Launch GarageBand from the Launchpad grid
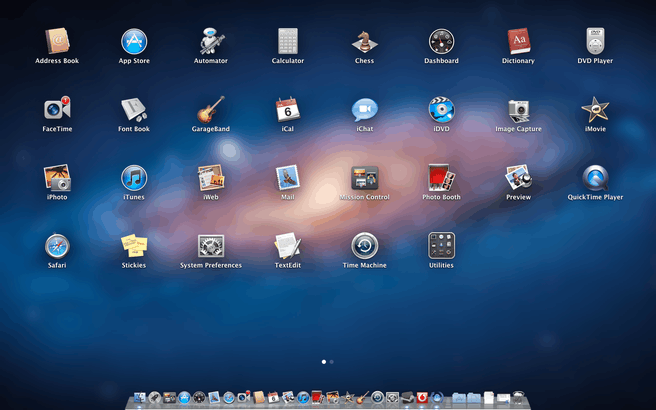 click(211, 109)
